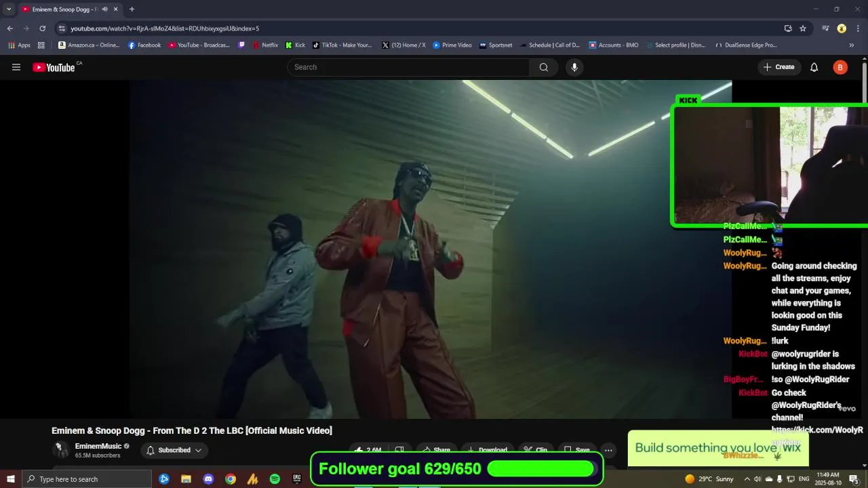Click the taskbar search box

tap(87, 479)
